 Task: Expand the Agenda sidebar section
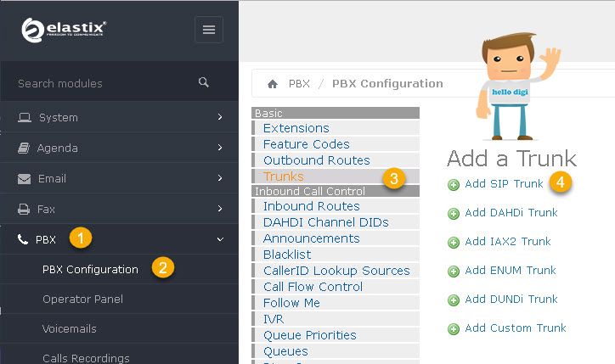[x=119, y=148]
